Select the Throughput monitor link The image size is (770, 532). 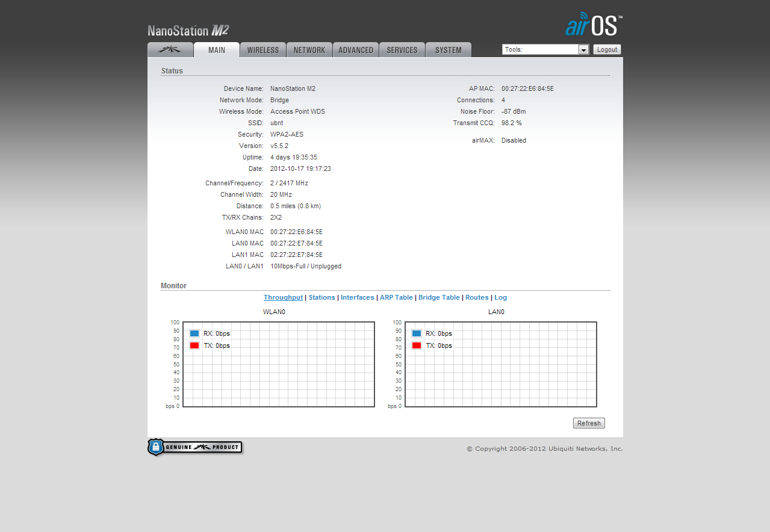[x=283, y=297]
